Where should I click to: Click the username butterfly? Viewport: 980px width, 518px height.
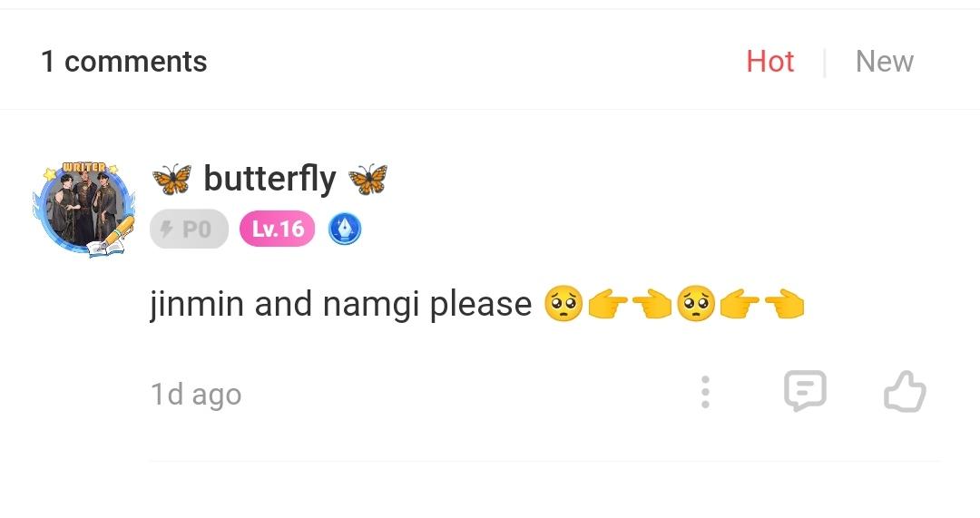[269, 179]
